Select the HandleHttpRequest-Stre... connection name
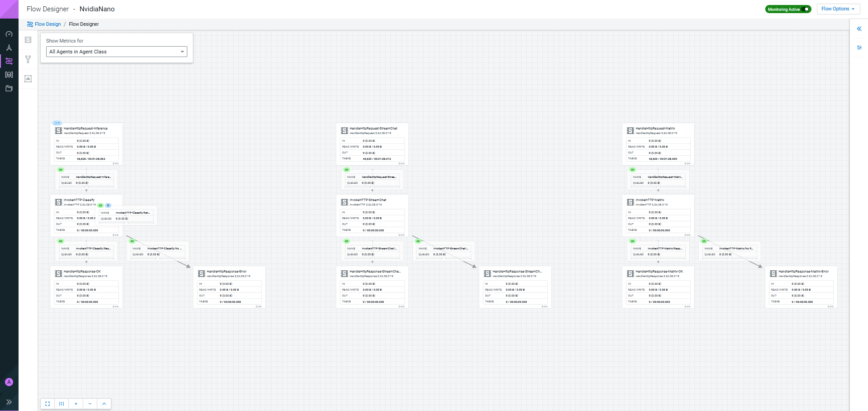The width and height of the screenshot is (868, 411). tap(379, 177)
